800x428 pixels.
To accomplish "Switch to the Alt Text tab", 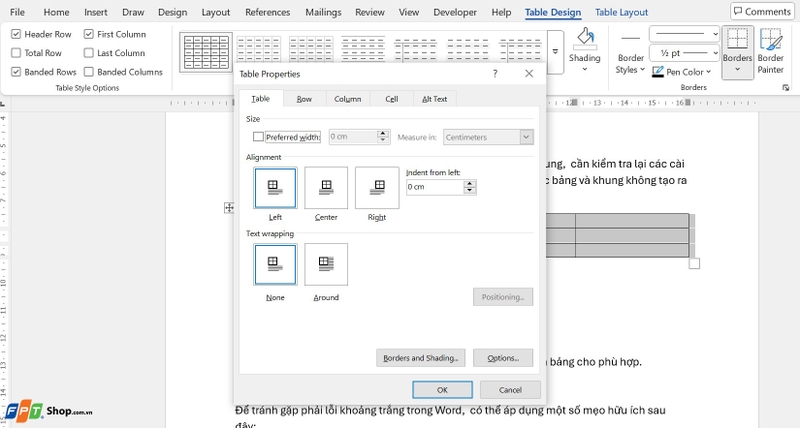I will point(434,99).
